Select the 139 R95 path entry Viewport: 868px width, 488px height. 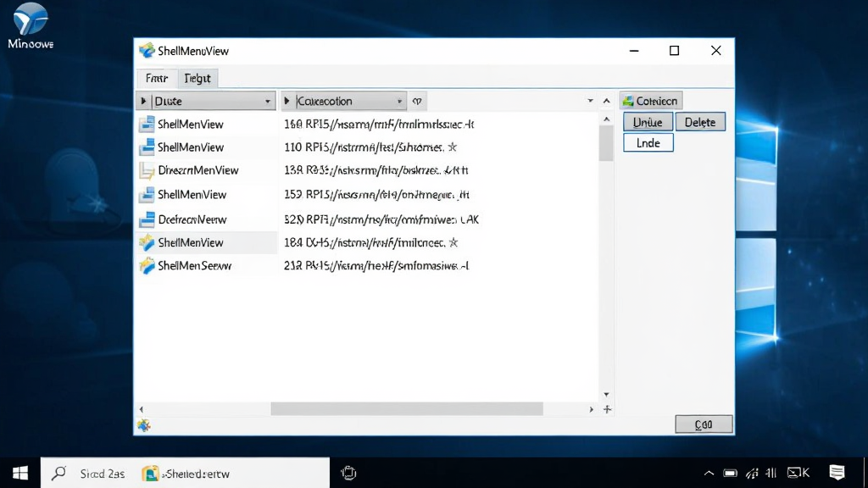point(376,170)
